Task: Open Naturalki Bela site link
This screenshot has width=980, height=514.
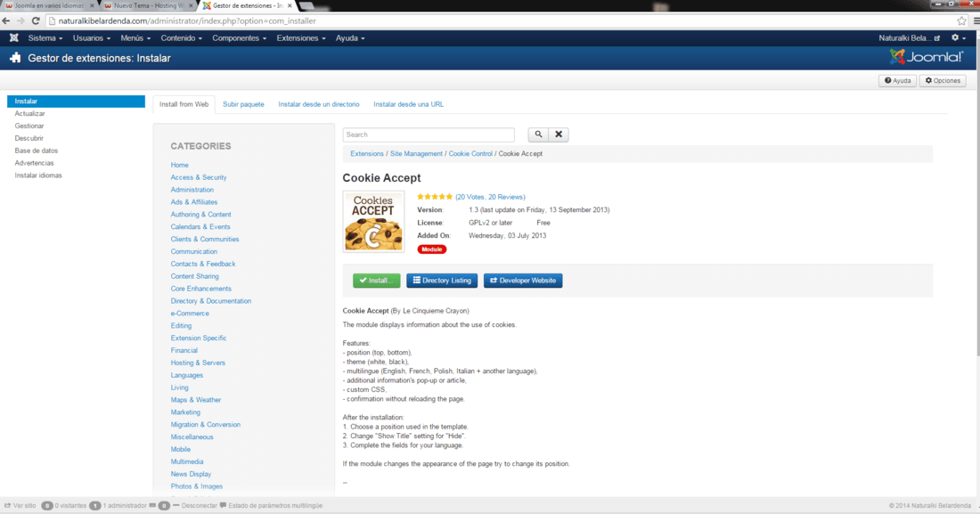Action: click(909, 38)
